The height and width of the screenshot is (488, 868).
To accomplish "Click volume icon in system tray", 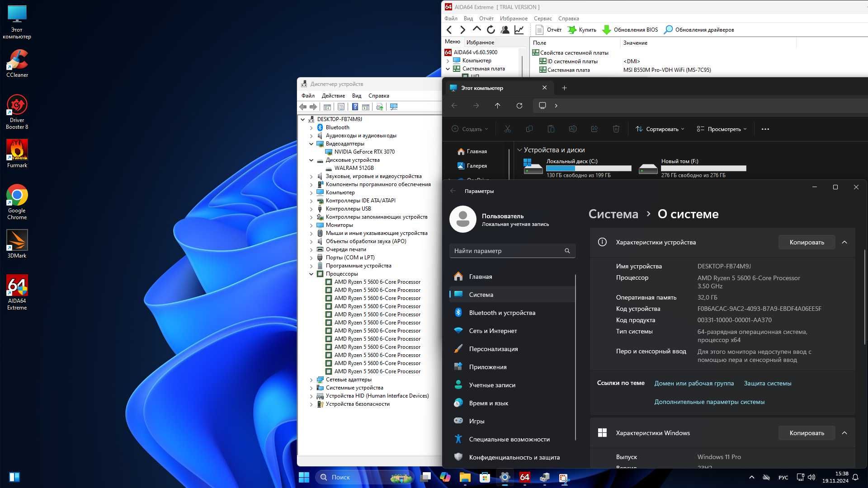I will click(811, 477).
